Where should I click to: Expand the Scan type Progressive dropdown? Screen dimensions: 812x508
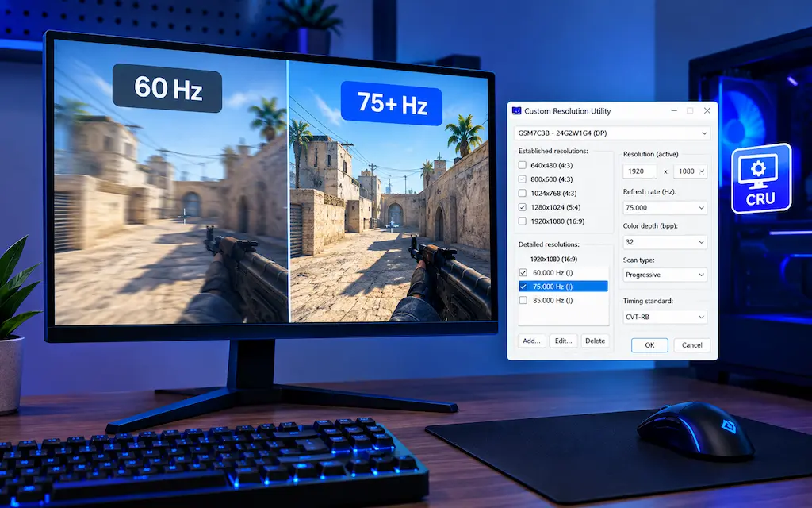[665, 275]
